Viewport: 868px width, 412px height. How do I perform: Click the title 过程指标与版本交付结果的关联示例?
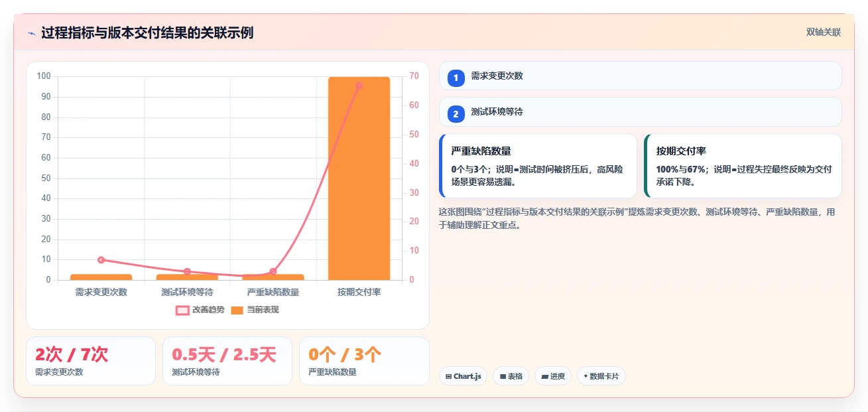pos(147,33)
